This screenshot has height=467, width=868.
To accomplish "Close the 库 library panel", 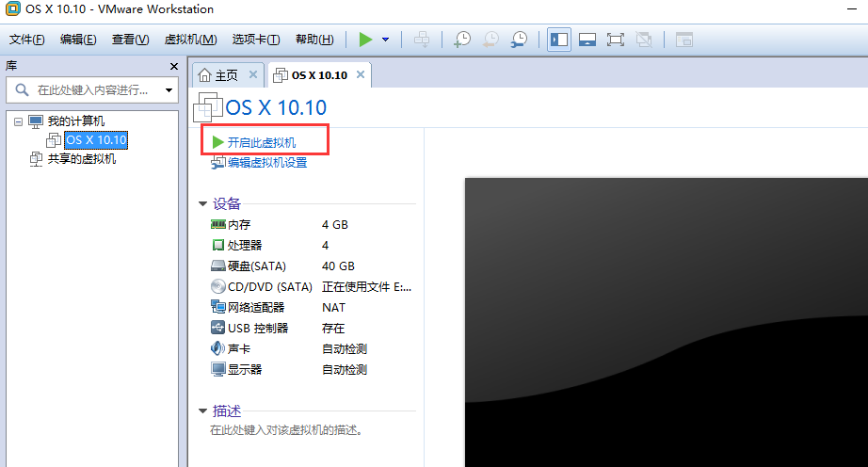I will pyautogui.click(x=174, y=67).
